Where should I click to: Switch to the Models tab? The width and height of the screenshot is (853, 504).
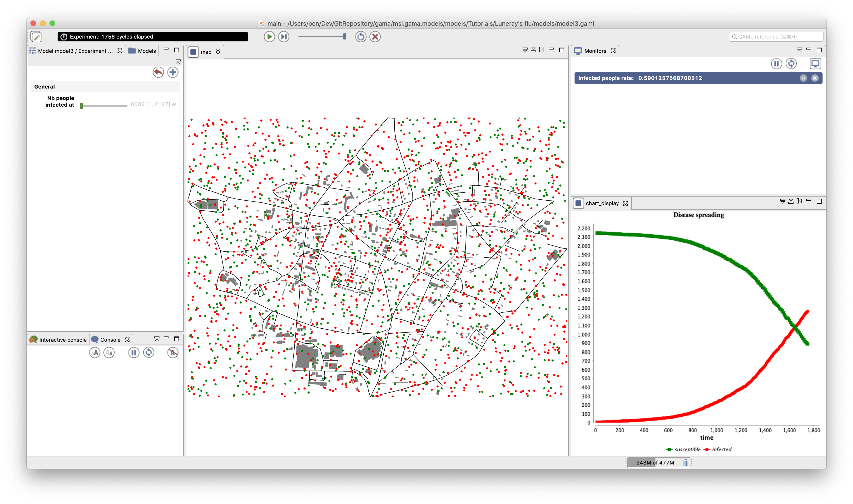tap(142, 51)
